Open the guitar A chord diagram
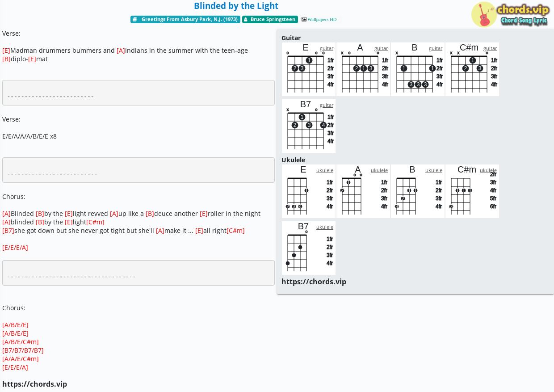 [x=363, y=69]
